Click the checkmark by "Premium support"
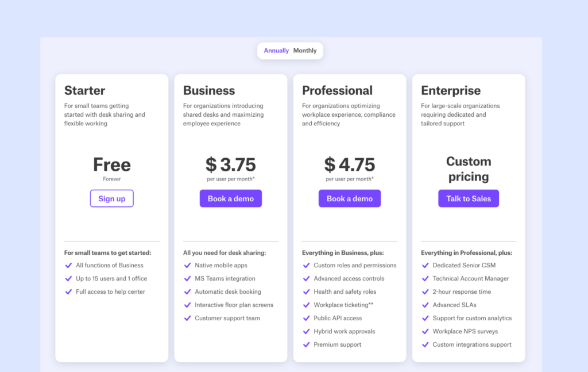Viewport: 588px width, 372px height. tap(307, 344)
